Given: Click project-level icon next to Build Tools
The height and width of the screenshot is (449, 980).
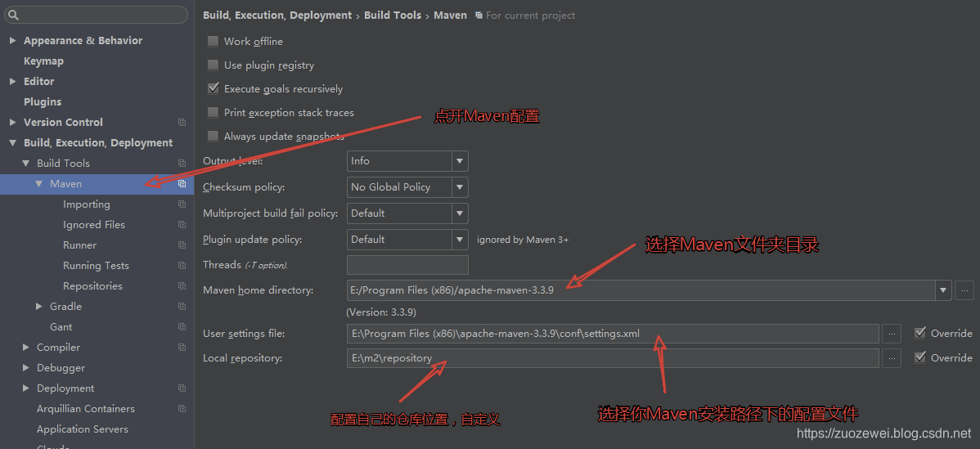Looking at the screenshot, I should point(182,164).
